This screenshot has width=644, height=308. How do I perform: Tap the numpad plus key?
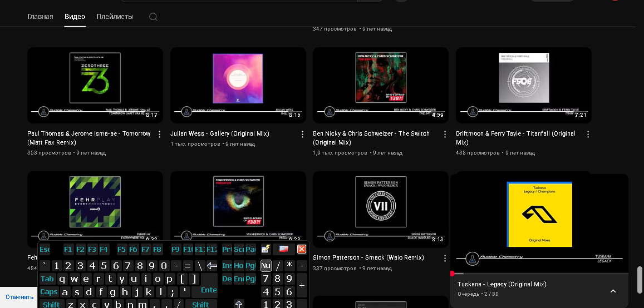pos(302,285)
